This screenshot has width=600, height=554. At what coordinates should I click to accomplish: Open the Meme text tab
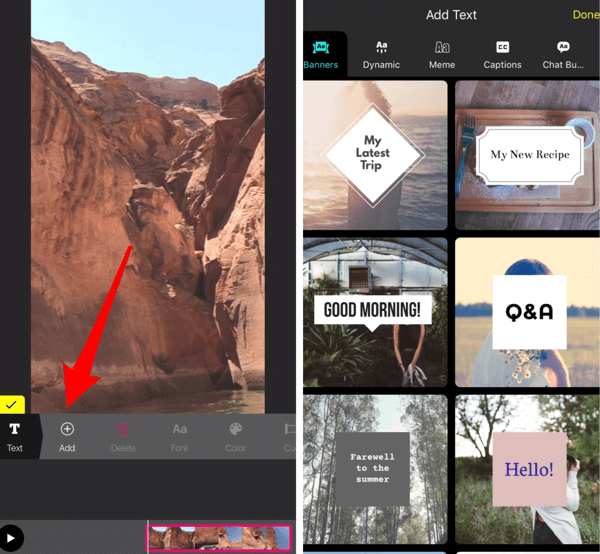coord(442,54)
